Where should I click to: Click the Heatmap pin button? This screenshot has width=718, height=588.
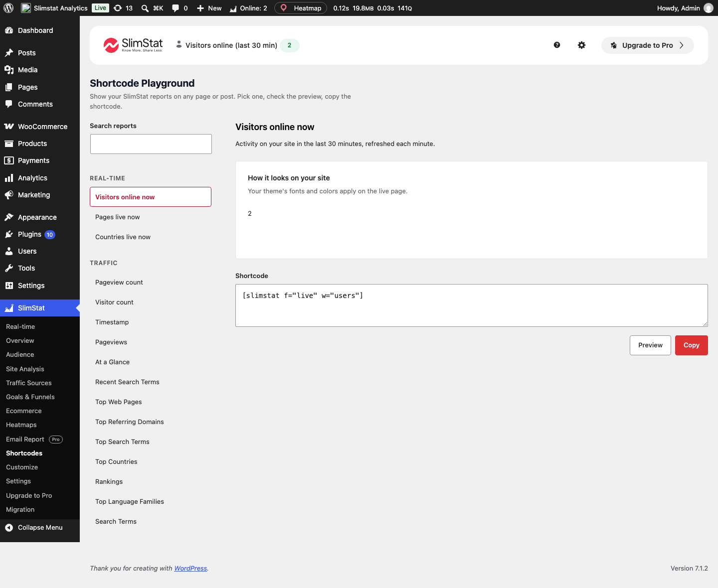pyautogui.click(x=301, y=8)
